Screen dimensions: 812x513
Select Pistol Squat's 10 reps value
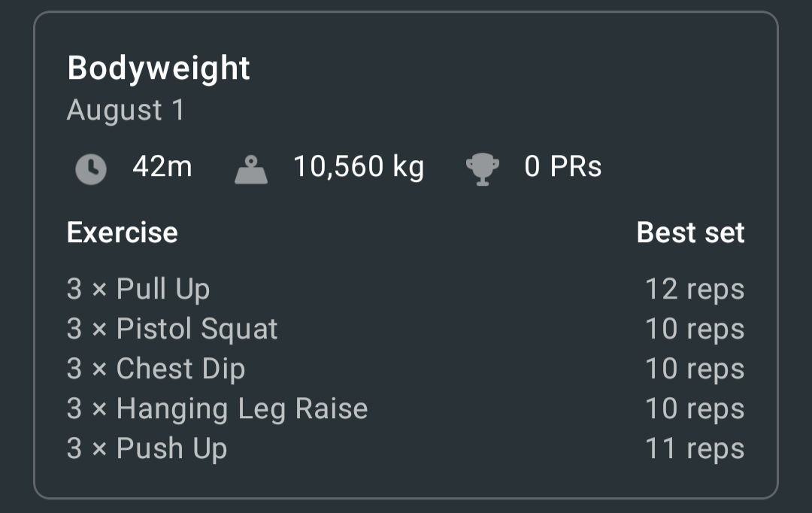point(695,329)
